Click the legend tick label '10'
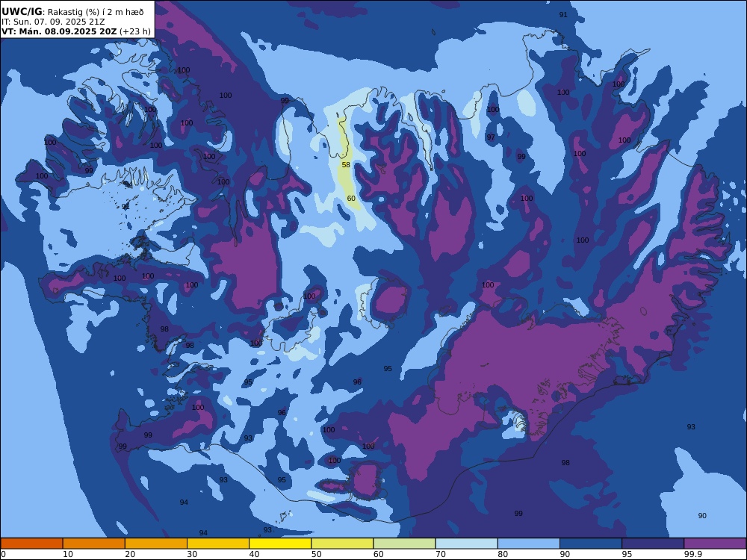The image size is (747, 560). click(x=68, y=554)
